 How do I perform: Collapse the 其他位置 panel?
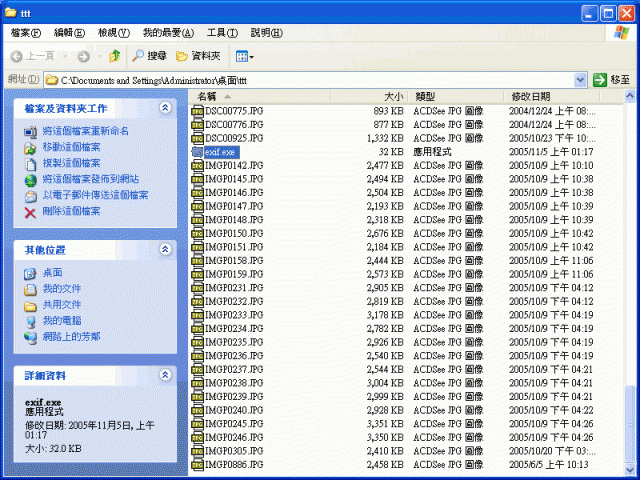pyautogui.click(x=165, y=249)
